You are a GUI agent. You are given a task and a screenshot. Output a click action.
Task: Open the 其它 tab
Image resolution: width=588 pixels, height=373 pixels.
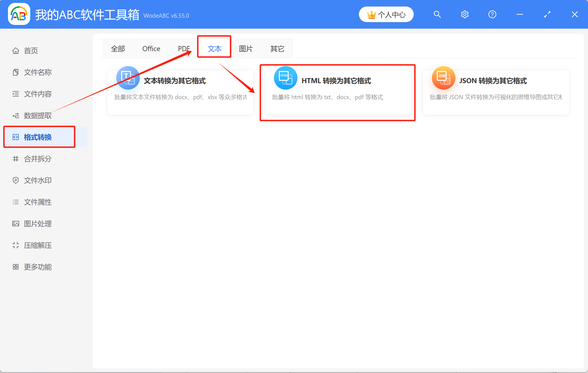click(x=277, y=49)
